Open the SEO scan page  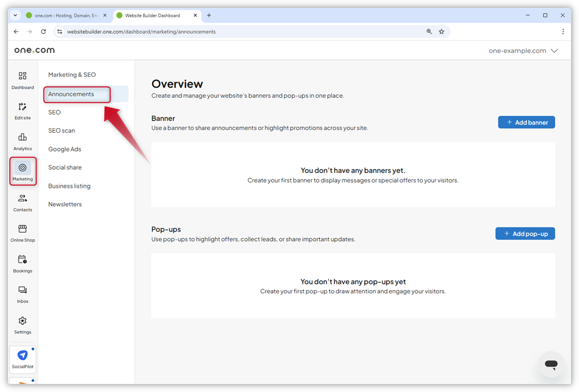(x=61, y=130)
